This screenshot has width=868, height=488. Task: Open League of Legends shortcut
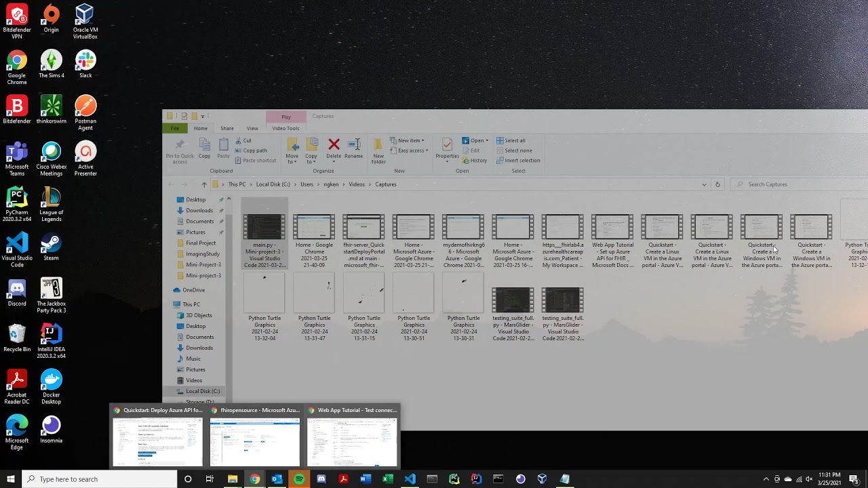tap(51, 203)
